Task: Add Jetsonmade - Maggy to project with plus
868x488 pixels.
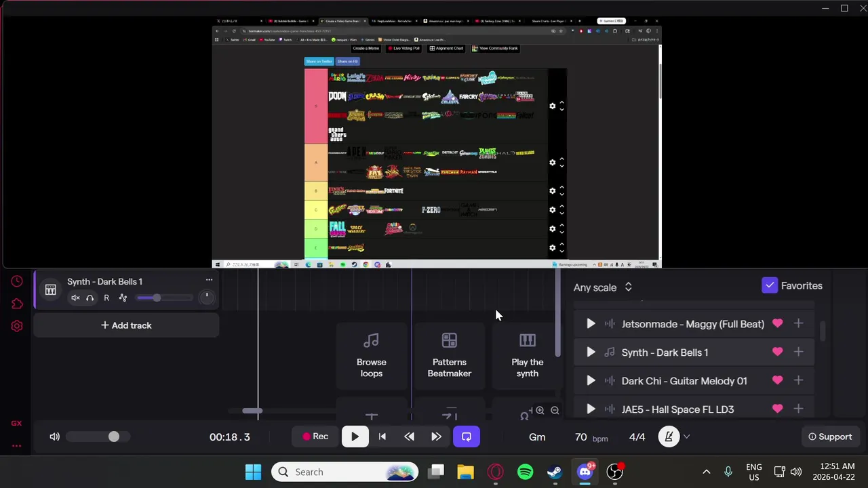Action: tap(798, 323)
